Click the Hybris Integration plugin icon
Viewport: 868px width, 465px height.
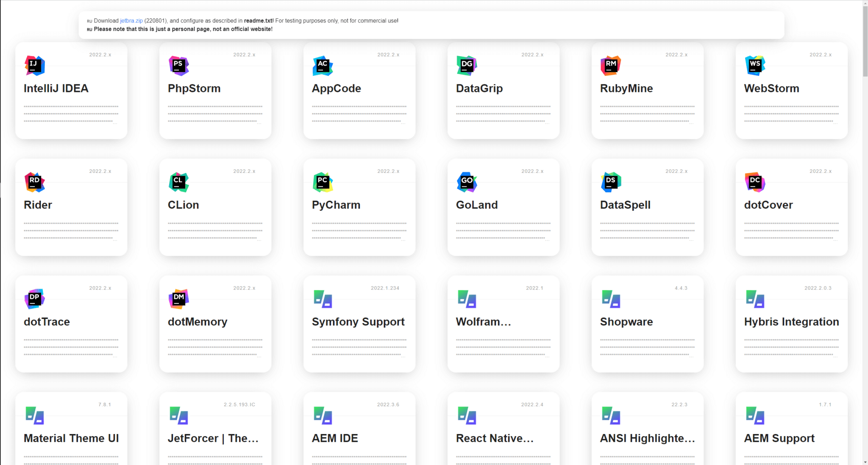[755, 299]
